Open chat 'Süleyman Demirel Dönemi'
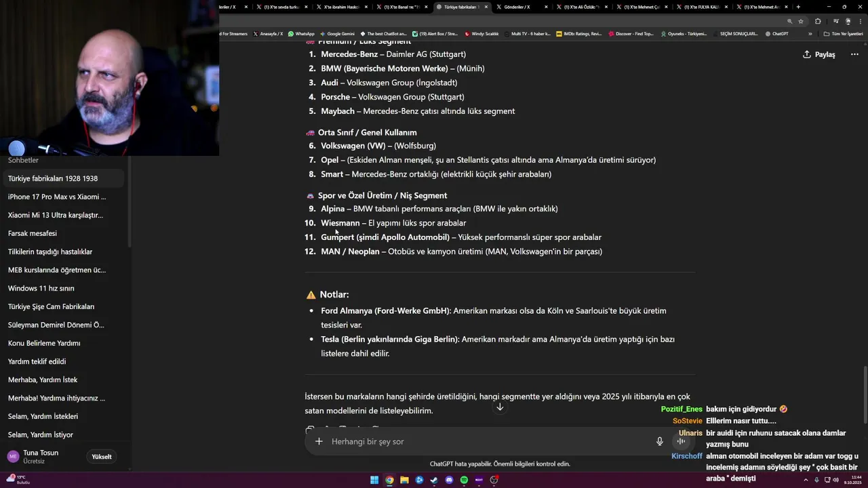 click(x=62, y=325)
